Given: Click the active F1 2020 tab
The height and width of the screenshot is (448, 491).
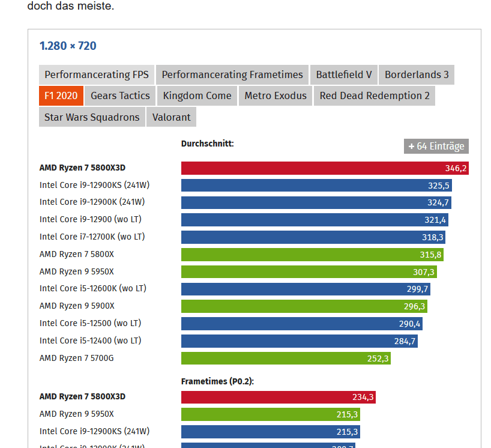Looking at the screenshot, I should point(61,95).
